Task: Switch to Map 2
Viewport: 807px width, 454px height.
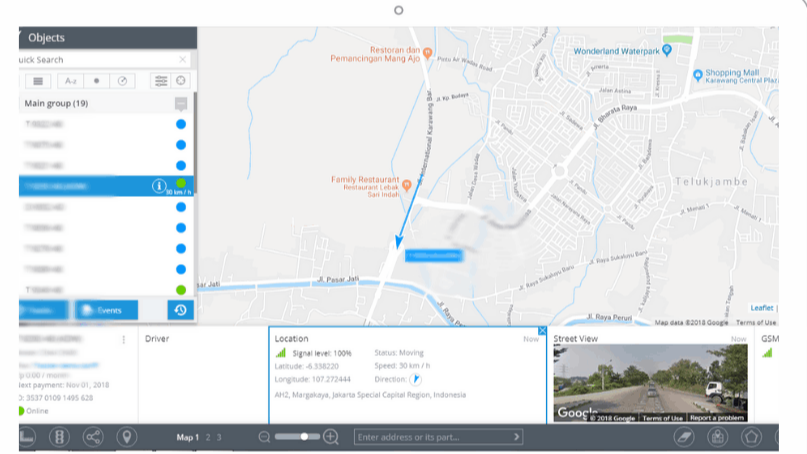Action: tap(207, 437)
